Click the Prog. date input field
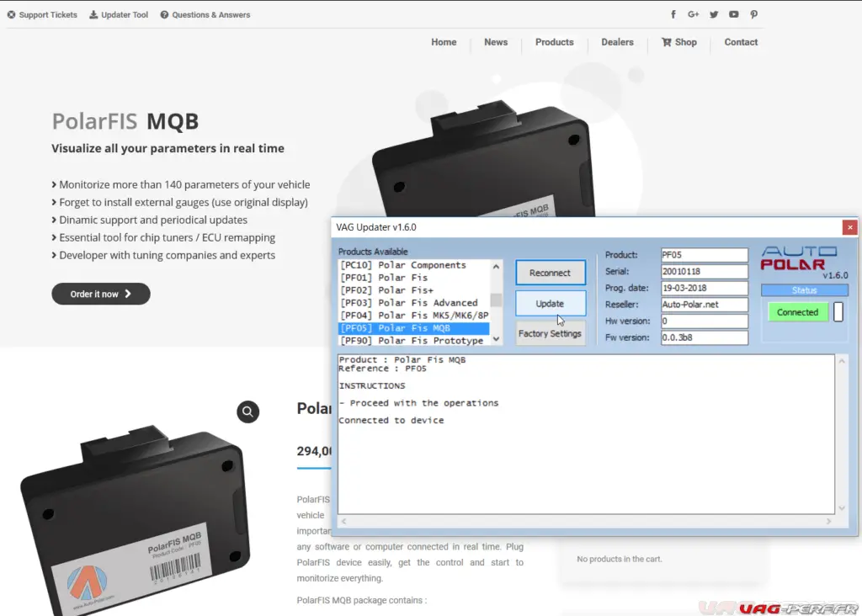Viewport: 862px width, 616px height. [x=705, y=288]
